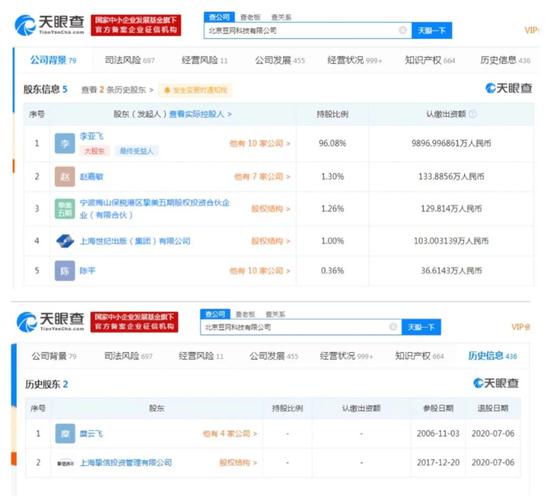550x499 pixels.
Task: Click the upper 天眼一下 search button
Action: [x=431, y=31]
